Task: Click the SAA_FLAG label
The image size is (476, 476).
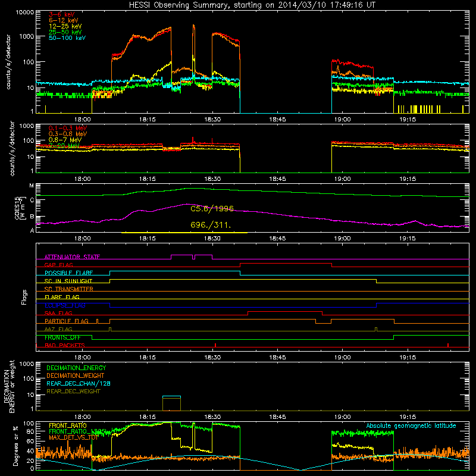Action: (58, 313)
